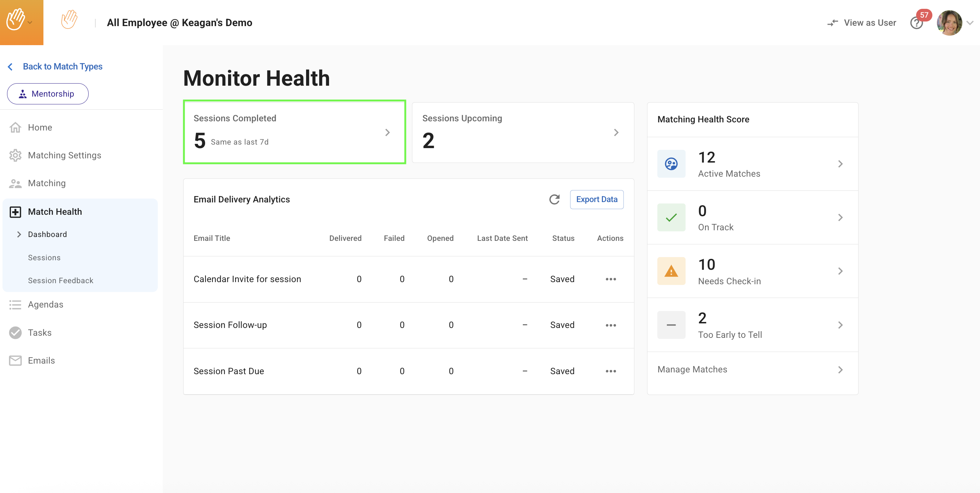Open the user profile dropdown arrow

[970, 23]
